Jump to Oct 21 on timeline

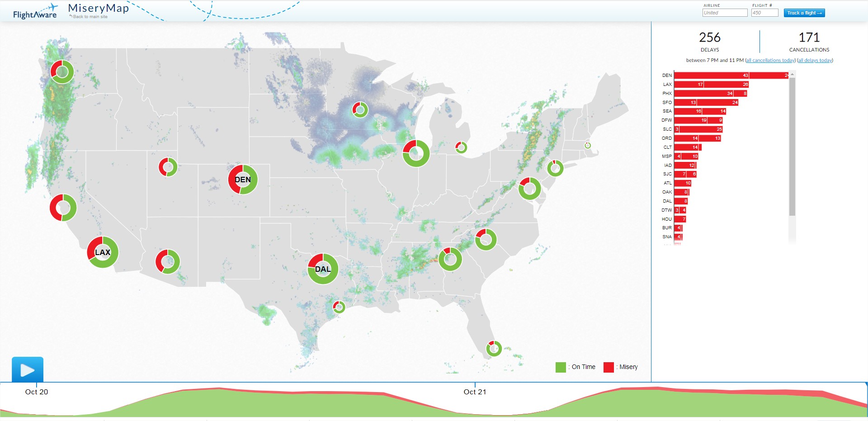(x=475, y=392)
